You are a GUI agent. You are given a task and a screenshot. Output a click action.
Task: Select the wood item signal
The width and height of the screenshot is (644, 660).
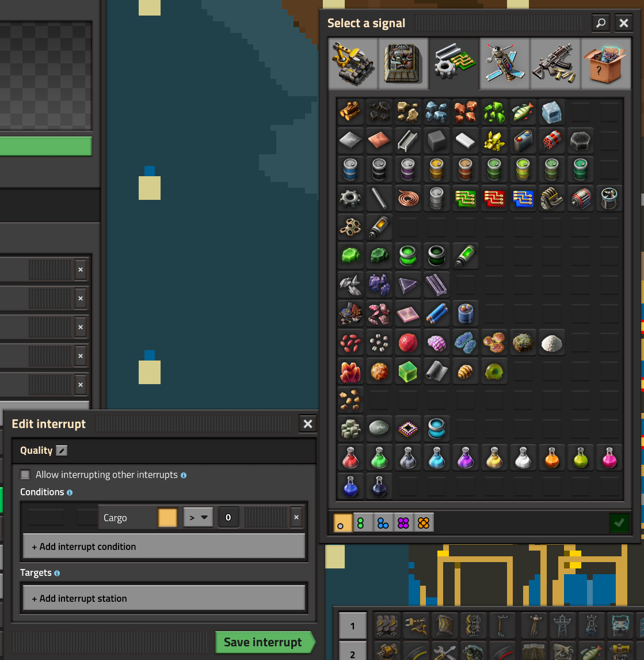pyautogui.click(x=350, y=112)
